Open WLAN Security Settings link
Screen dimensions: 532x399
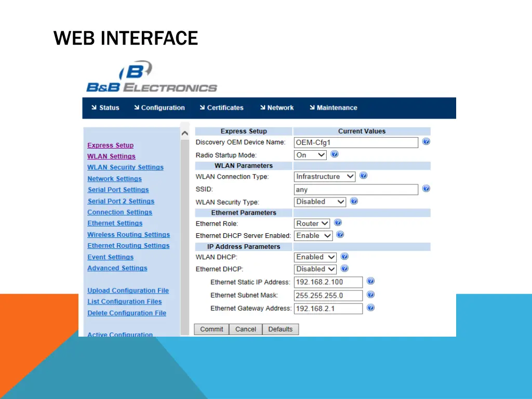tap(125, 167)
